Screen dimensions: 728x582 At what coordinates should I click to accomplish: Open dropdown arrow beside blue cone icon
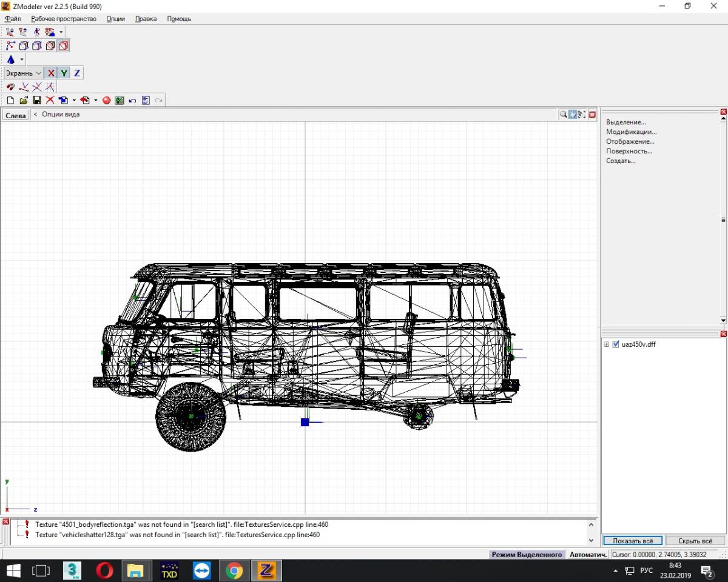click(x=22, y=59)
